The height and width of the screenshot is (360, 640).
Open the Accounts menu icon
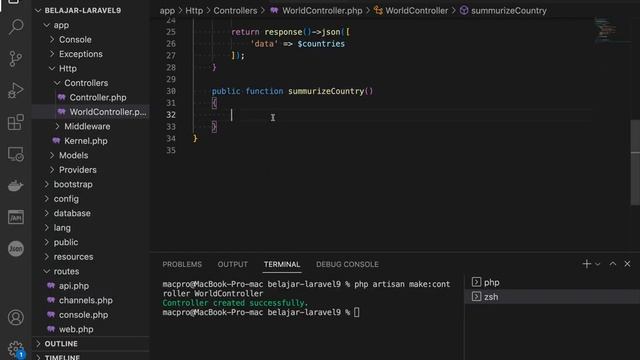point(16,318)
